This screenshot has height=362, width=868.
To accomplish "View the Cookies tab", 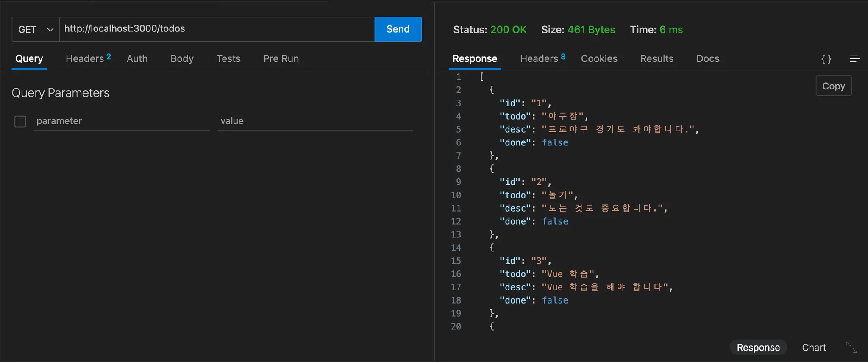I will [x=599, y=58].
